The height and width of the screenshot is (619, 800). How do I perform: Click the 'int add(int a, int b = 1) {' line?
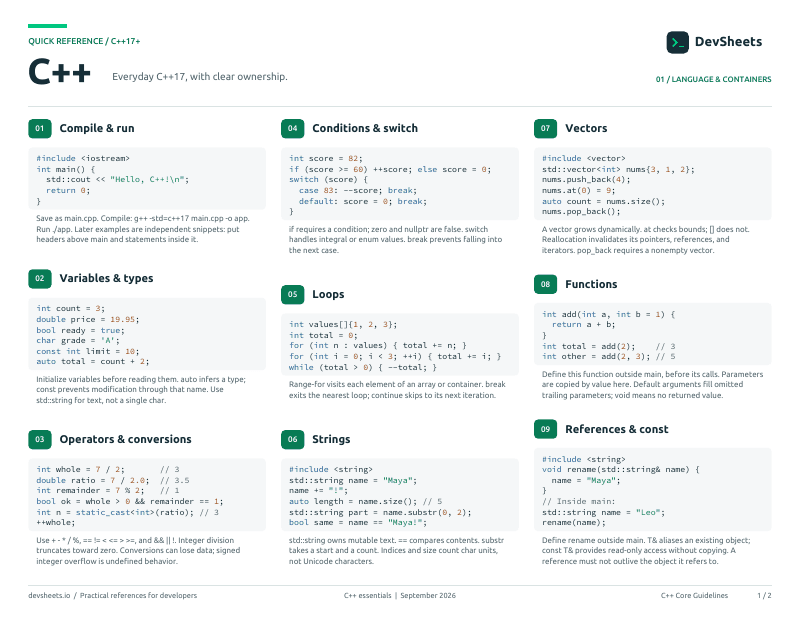pos(609,314)
